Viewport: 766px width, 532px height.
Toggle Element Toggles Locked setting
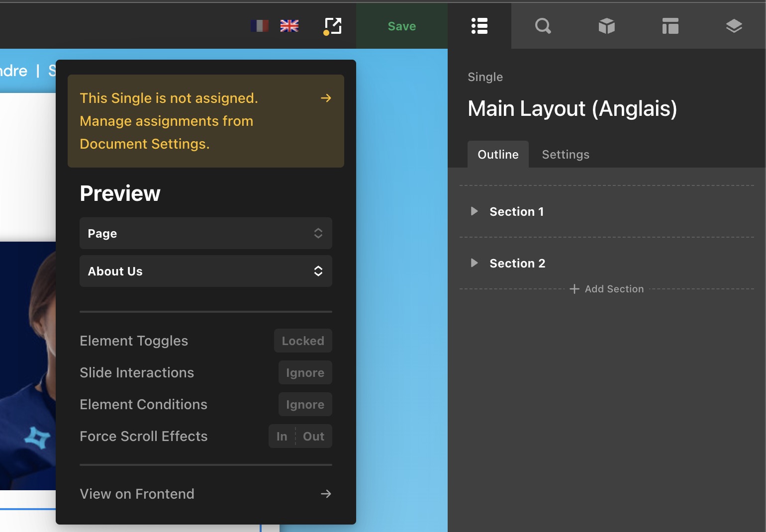click(x=302, y=341)
